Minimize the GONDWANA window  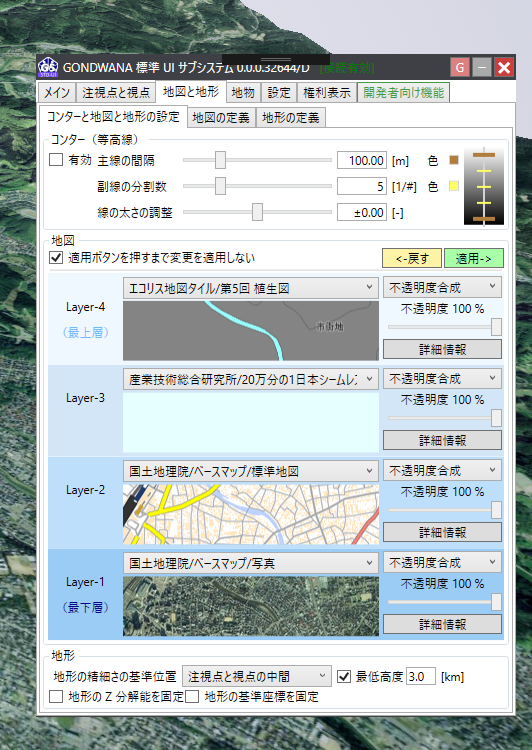click(x=482, y=67)
